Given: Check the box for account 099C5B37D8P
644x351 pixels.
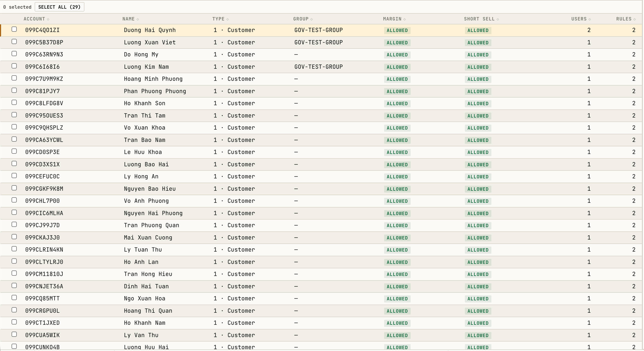Looking at the screenshot, I should (x=14, y=42).
